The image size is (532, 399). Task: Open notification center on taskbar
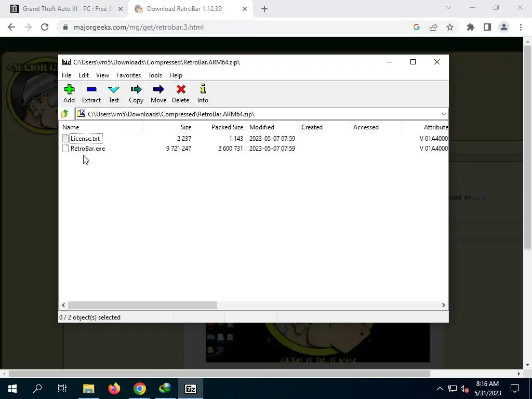point(515,389)
